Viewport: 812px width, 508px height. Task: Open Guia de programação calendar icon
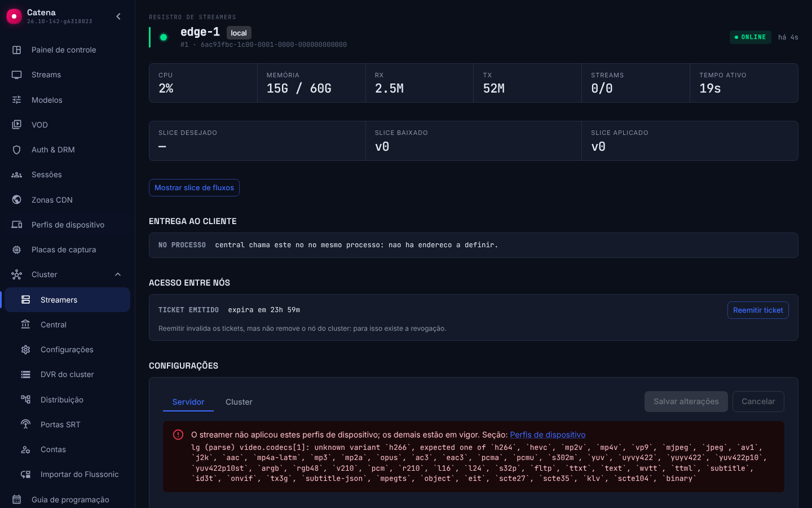click(x=17, y=500)
